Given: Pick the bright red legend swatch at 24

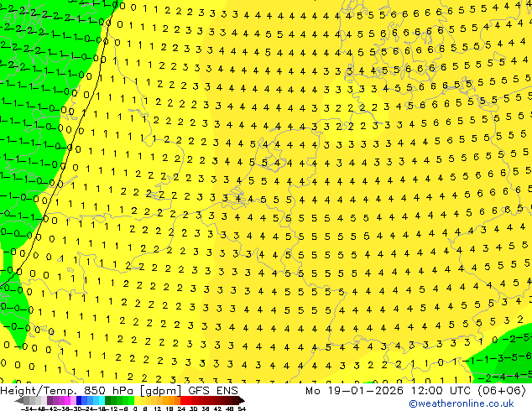Looking at the screenshot, I should pyautogui.click(x=183, y=400).
